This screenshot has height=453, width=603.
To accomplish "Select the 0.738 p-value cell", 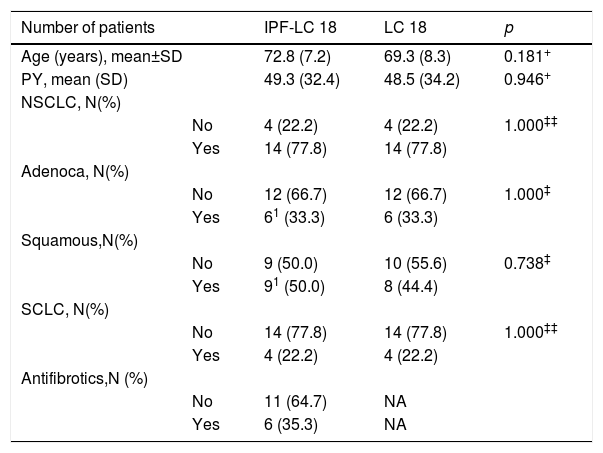I will [x=527, y=263].
